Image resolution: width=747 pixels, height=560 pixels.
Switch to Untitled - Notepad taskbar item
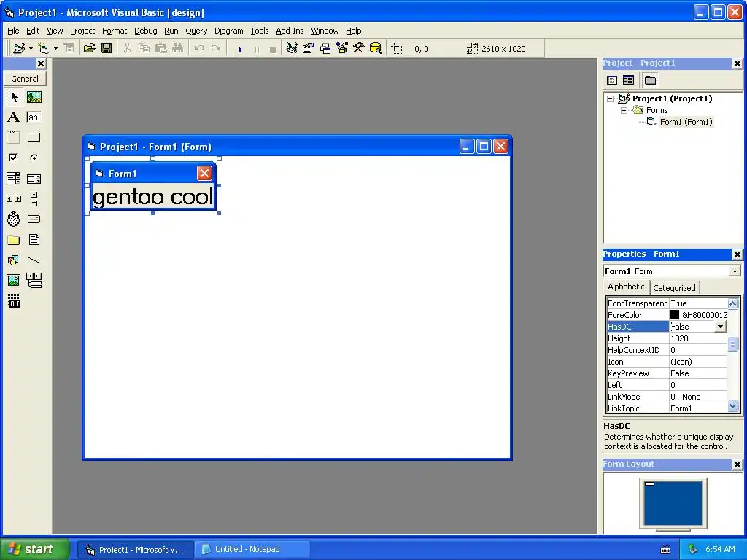[x=252, y=549]
